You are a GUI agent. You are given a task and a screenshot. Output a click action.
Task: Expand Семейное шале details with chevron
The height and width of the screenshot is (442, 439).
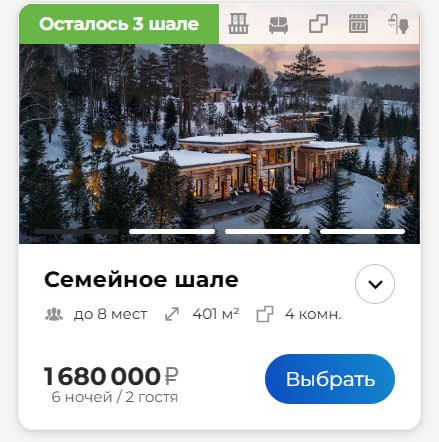(x=375, y=284)
